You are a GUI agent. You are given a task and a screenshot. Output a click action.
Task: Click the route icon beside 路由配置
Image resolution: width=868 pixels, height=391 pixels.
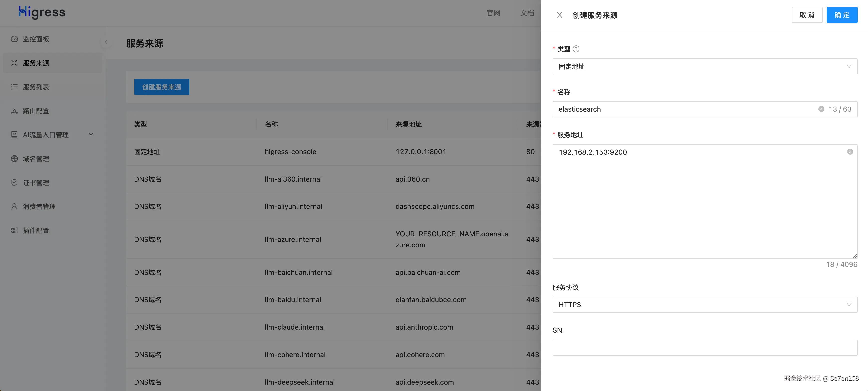pos(14,111)
